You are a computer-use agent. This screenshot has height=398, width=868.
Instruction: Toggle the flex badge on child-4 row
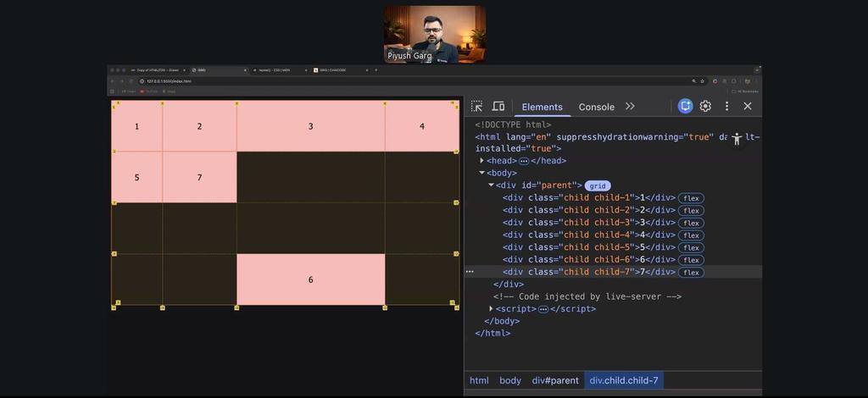pyautogui.click(x=691, y=235)
